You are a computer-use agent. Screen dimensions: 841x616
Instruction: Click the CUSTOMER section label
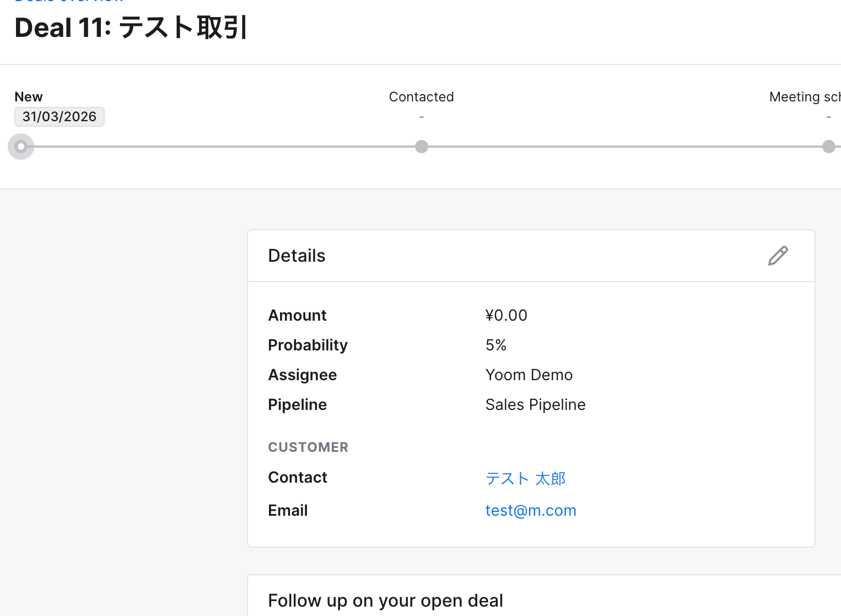308,447
